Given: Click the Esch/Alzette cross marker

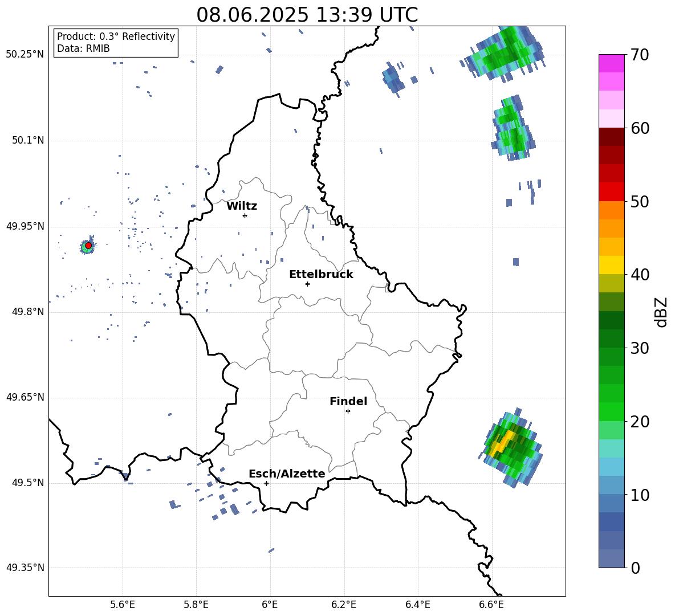Looking at the screenshot, I should point(266,483).
